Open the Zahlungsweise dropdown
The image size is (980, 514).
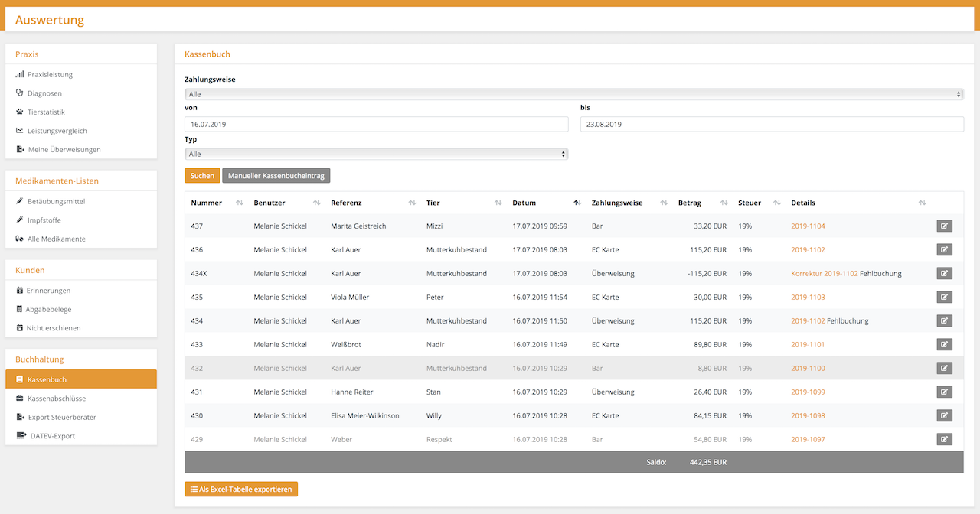tap(574, 94)
